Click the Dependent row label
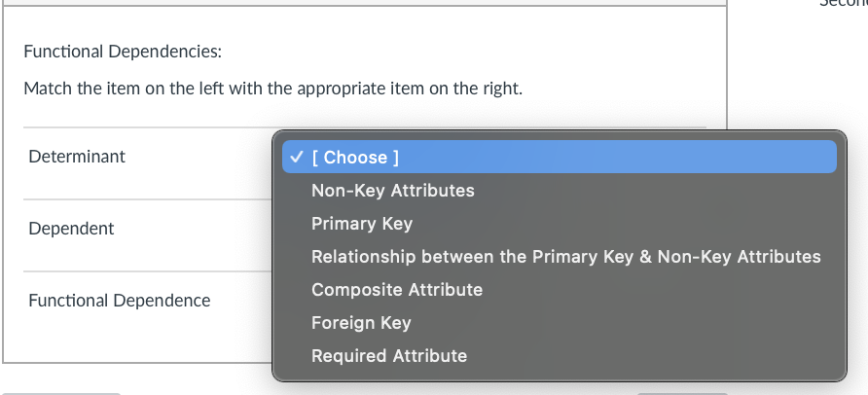This screenshot has height=395, width=868. (71, 229)
